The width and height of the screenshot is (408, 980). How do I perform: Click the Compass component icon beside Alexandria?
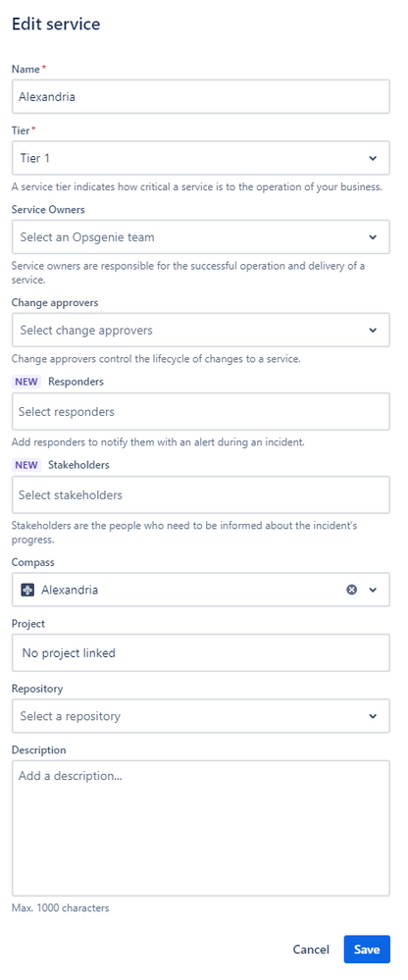(x=26, y=590)
